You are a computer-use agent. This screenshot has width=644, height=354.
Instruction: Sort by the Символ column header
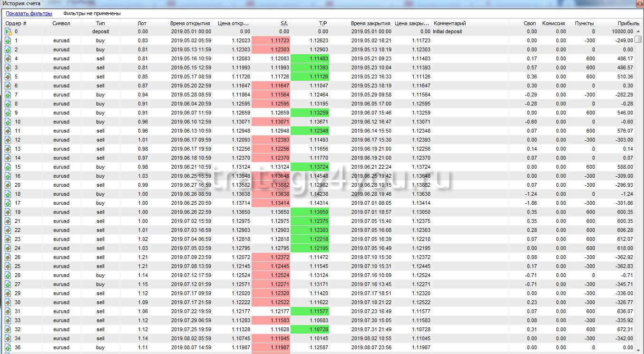pos(62,23)
